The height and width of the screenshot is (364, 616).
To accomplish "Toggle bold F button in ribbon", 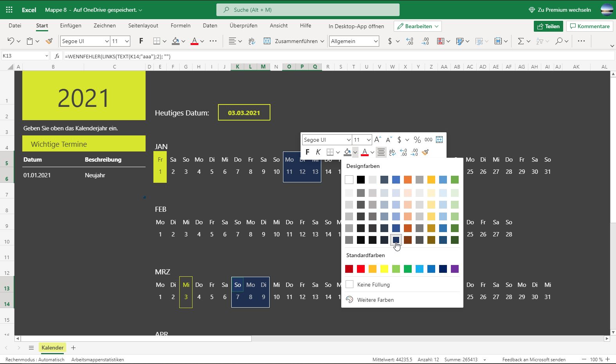I will [141, 41].
